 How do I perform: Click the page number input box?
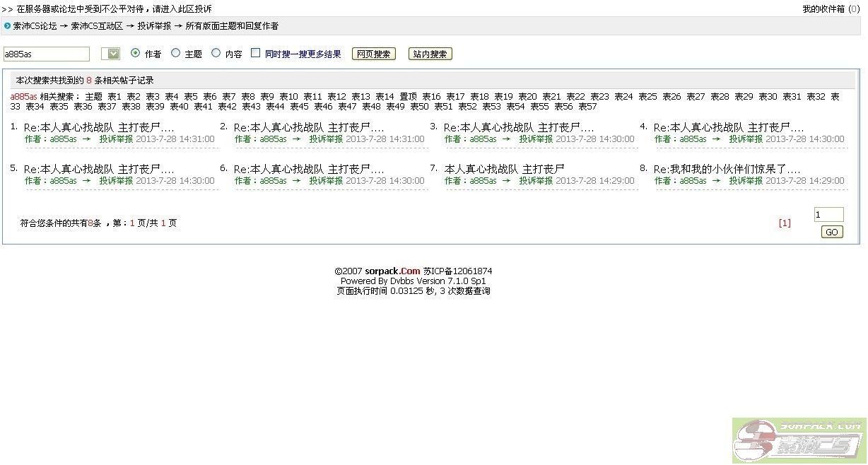(x=828, y=215)
